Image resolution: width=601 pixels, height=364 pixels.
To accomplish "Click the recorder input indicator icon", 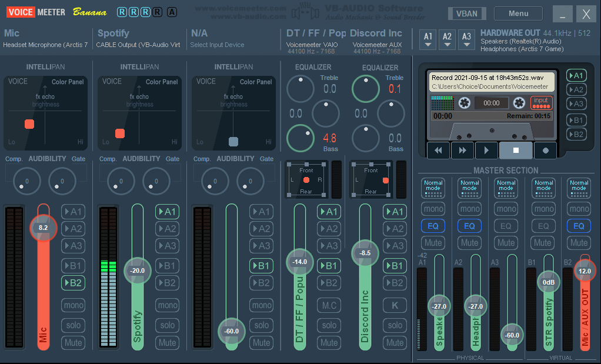I will [541, 103].
